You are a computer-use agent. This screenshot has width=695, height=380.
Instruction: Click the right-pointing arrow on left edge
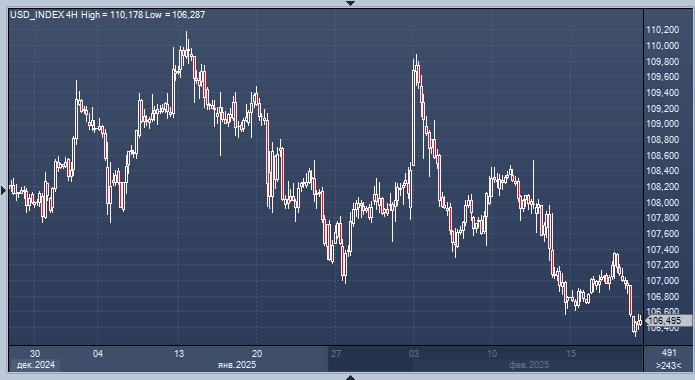[x=4, y=191]
